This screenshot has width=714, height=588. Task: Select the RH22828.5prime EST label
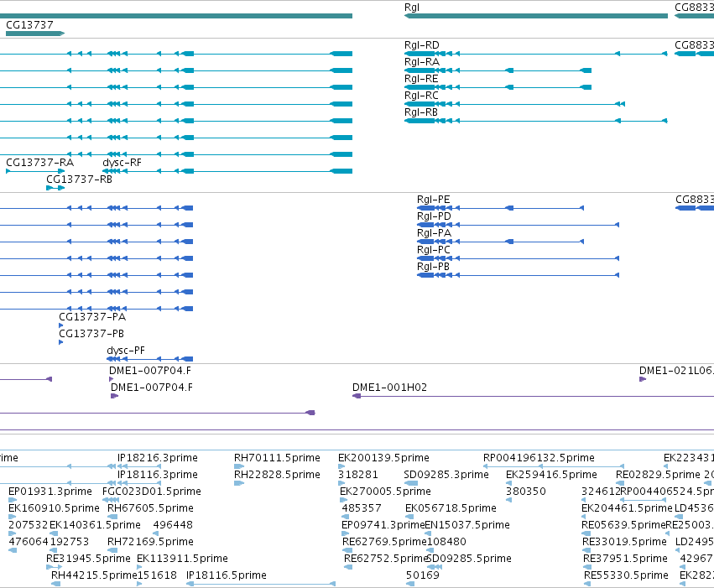point(277,475)
